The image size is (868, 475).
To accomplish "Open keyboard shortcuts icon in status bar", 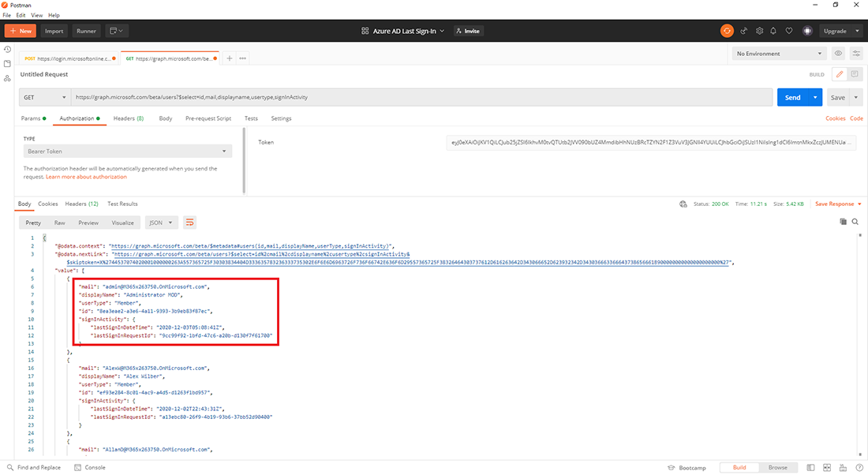I will (843, 468).
